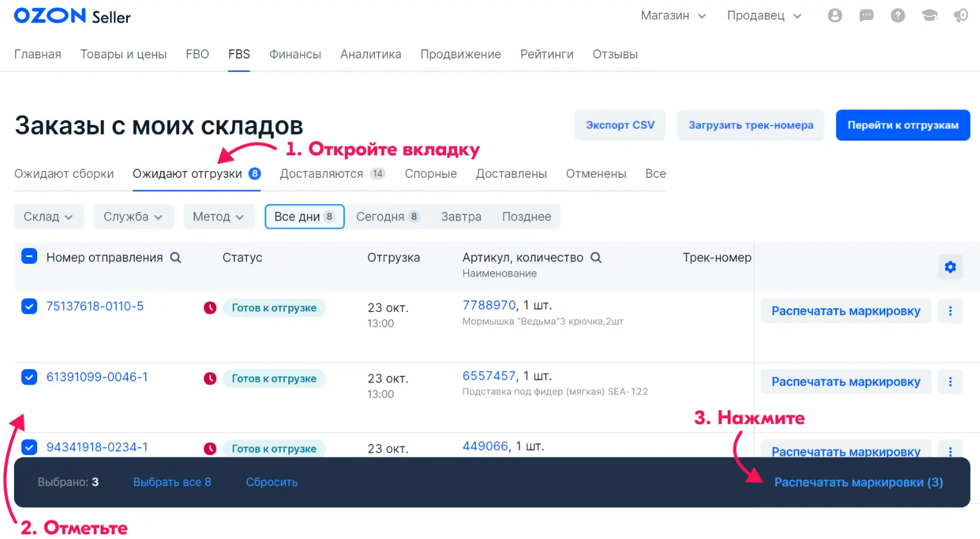The height and width of the screenshot is (539, 980).
Task: Click Загрузить трек-номера button
Action: [x=751, y=125]
